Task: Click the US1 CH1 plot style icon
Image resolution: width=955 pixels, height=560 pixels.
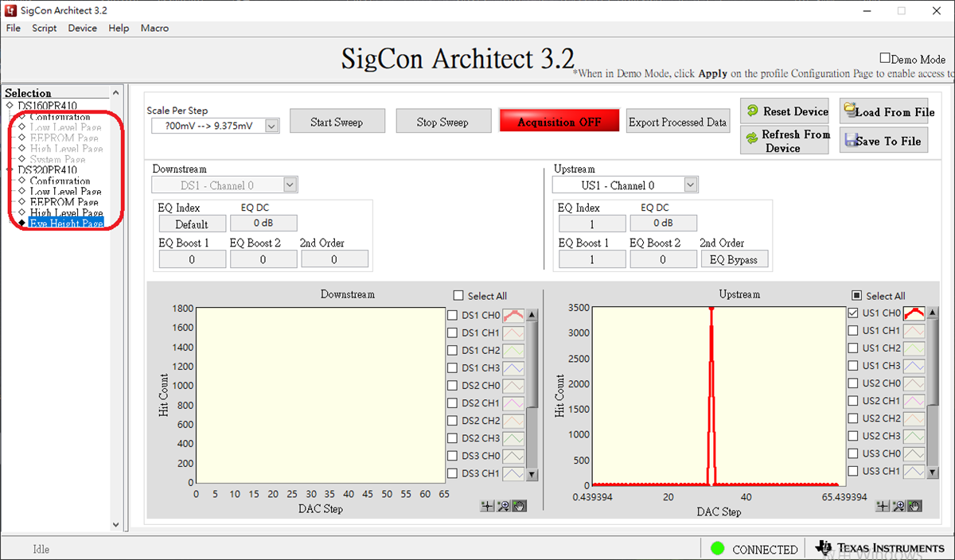Action: tap(914, 331)
